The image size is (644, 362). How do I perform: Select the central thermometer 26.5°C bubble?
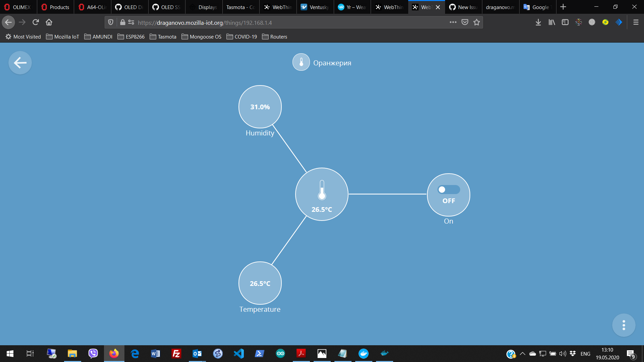(x=322, y=194)
